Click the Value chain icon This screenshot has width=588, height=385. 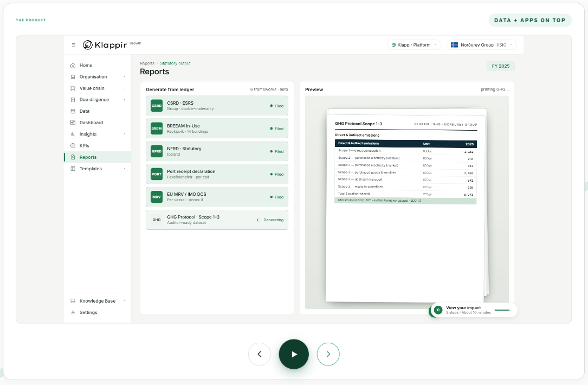pyautogui.click(x=73, y=88)
